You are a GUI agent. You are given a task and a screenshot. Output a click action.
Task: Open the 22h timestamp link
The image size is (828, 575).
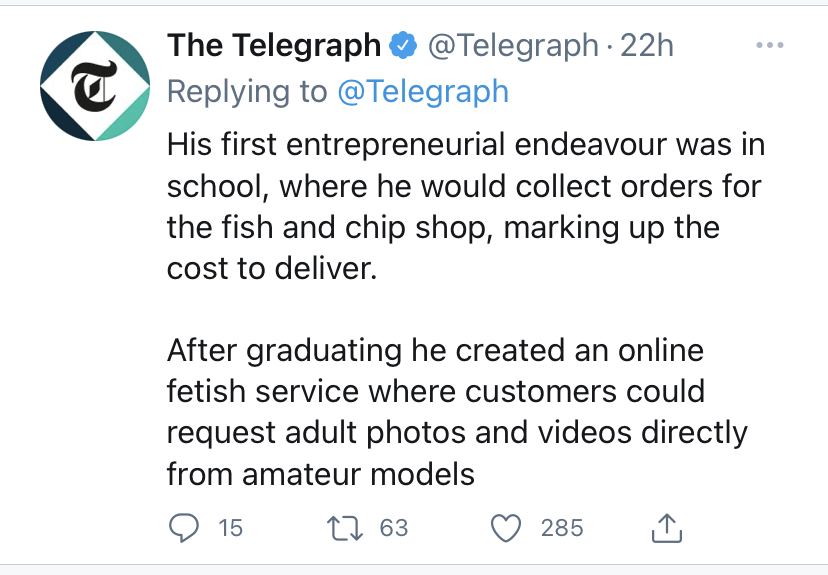[x=647, y=46]
